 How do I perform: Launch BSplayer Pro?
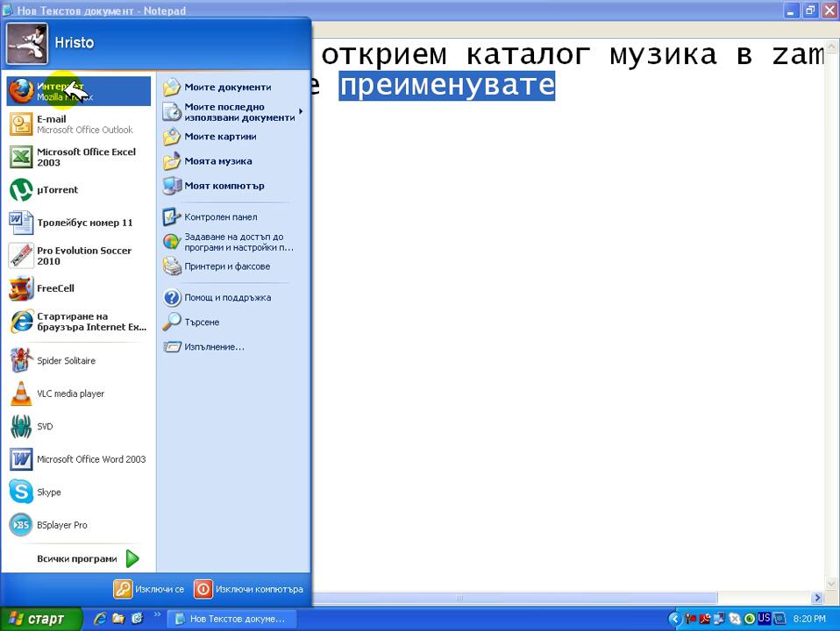[61, 525]
